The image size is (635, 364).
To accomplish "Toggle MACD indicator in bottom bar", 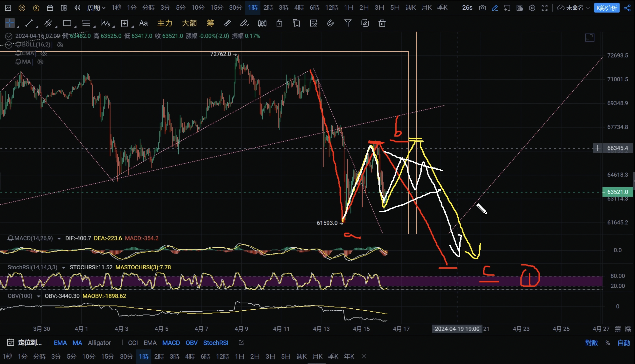I will point(171,343).
